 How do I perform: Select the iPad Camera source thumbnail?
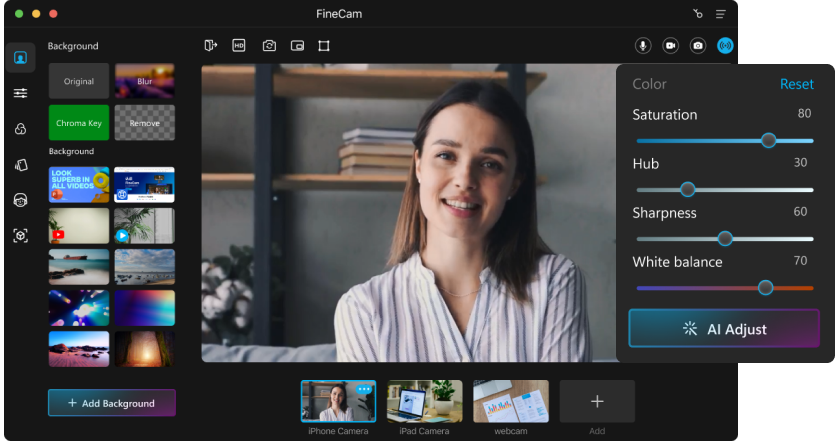pyautogui.click(x=425, y=401)
